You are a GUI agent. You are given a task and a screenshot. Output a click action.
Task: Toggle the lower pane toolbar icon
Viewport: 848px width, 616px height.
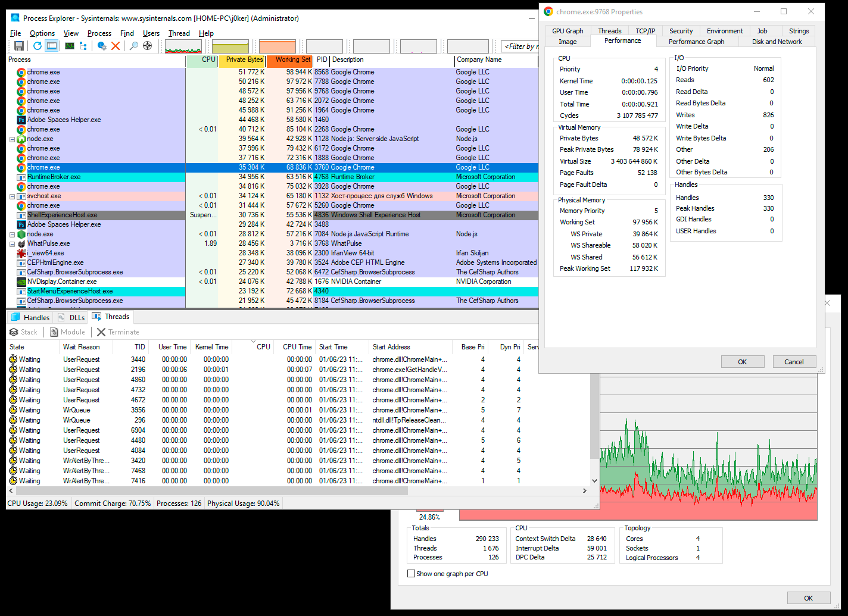pyautogui.click(x=52, y=46)
